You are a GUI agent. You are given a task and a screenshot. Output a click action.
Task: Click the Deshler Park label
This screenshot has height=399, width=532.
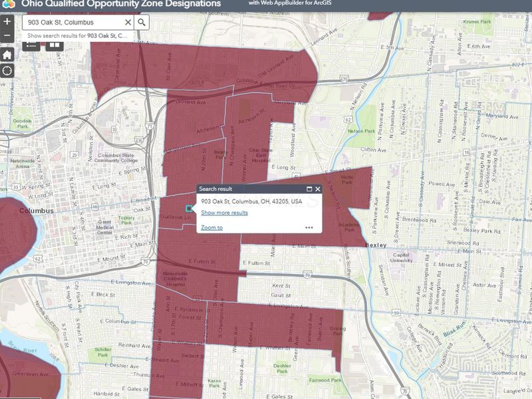coord(282,368)
